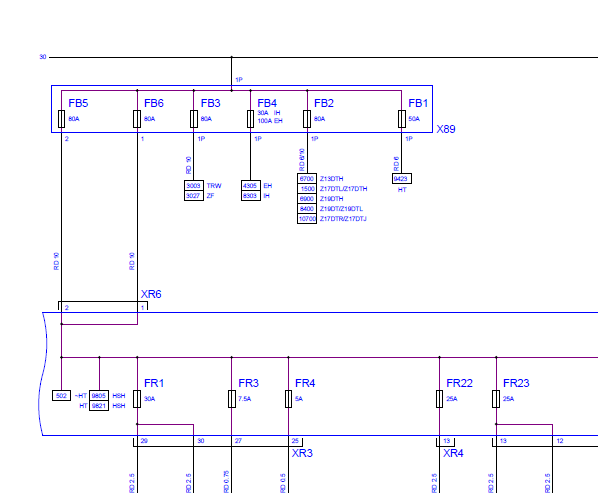Open reference 9805 HSH
The height and width of the screenshot is (493, 598).
point(99,395)
